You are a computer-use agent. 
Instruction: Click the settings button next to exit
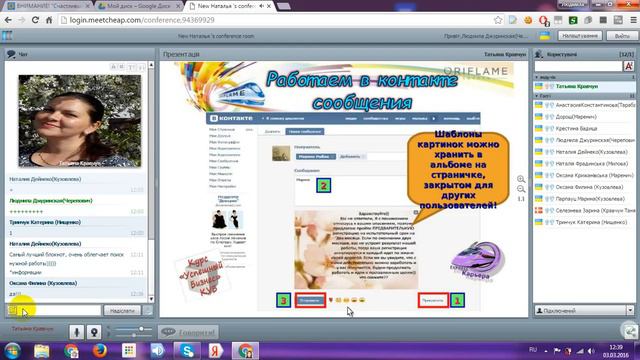pyautogui.click(x=580, y=36)
